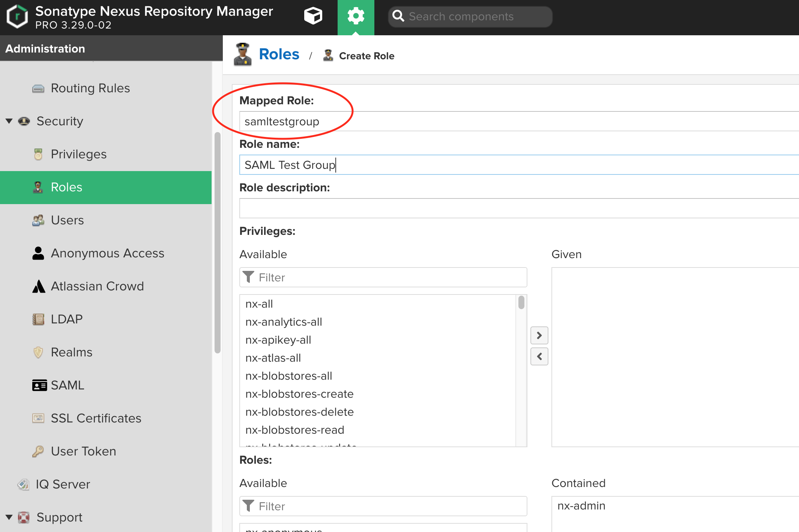Image resolution: width=799 pixels, height=532 pixels.
Task: Select nx-blobstores-create in available privileges
Action: point(299,394)
